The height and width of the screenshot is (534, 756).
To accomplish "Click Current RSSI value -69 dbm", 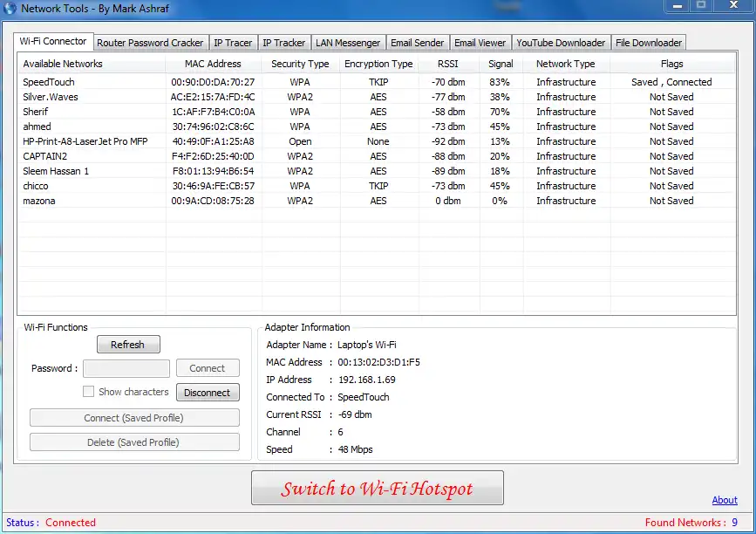I will (356, 414).
